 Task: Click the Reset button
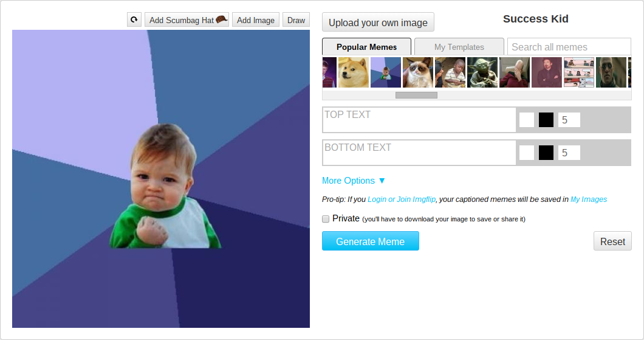pyautogui.click(x=612, y=241)
